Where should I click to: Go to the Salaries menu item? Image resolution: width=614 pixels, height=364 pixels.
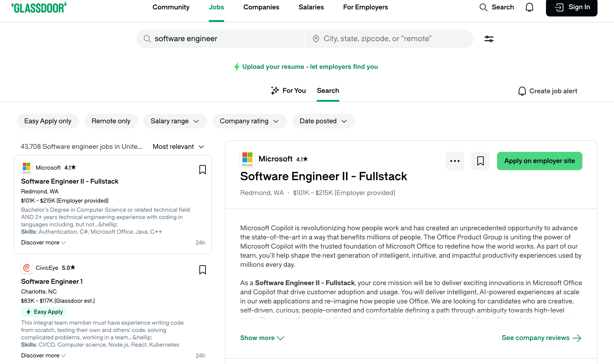[311, 7]
